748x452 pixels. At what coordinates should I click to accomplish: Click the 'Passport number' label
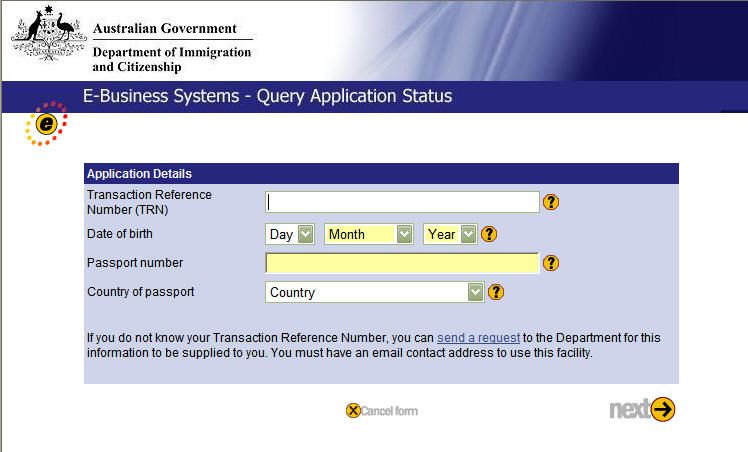135,263
